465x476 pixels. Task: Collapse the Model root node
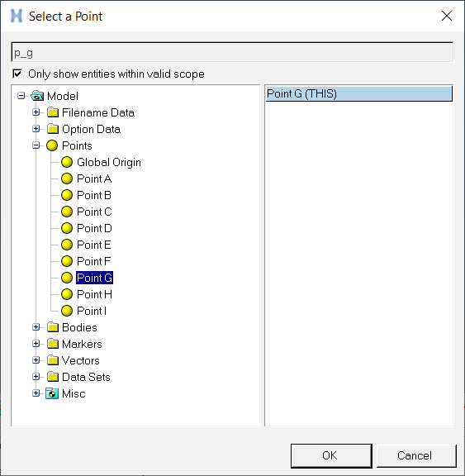21,96
